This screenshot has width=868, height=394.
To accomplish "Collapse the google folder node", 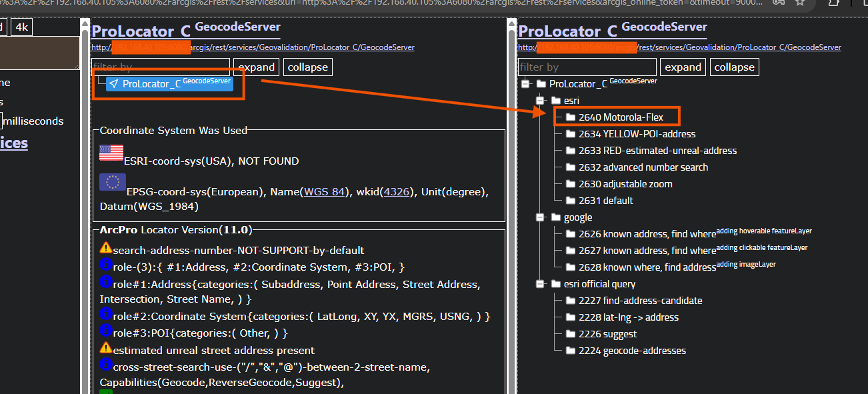I will (x=541, y=217).
